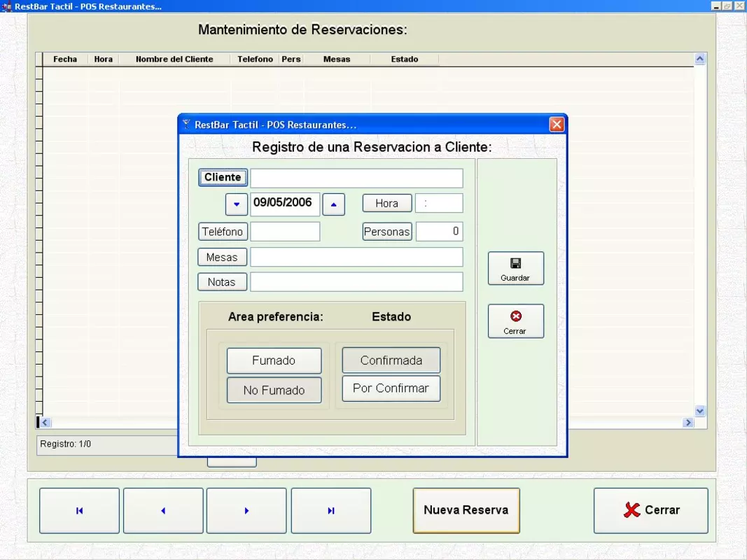Save the reservation with the Guardar button
Image resolution: width=747 pixels, height=560 pixels.
coord(515,269)
